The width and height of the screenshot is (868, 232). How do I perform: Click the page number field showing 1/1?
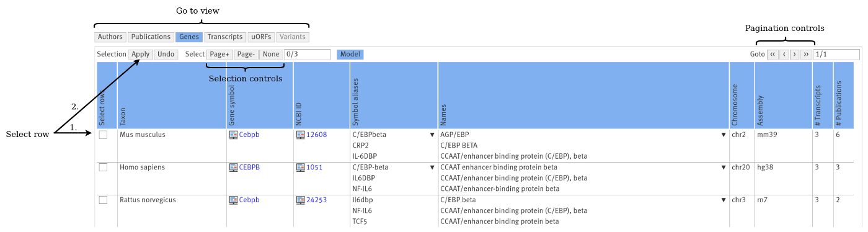coord(836,55)
